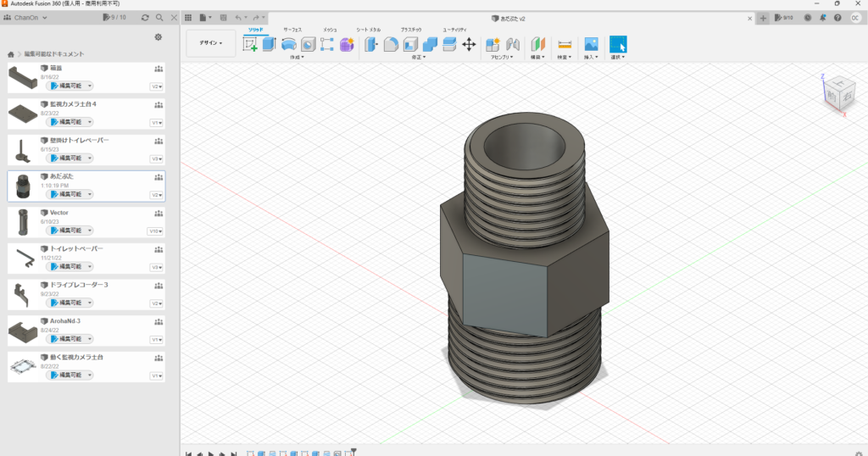Screen dimensions: 868x456
Task: Click the Create Sketch tool icon
Action: coord(250,45)
